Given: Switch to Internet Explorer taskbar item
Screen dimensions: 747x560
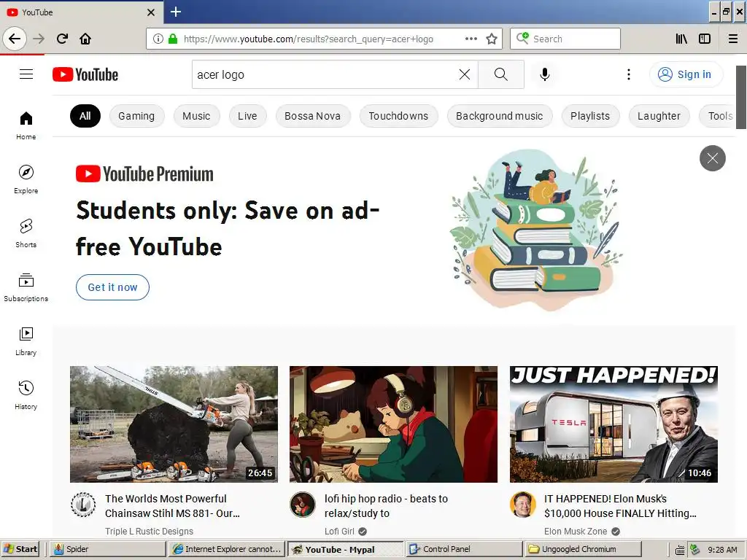Looking at the screenshot, I should coord(227,549).
